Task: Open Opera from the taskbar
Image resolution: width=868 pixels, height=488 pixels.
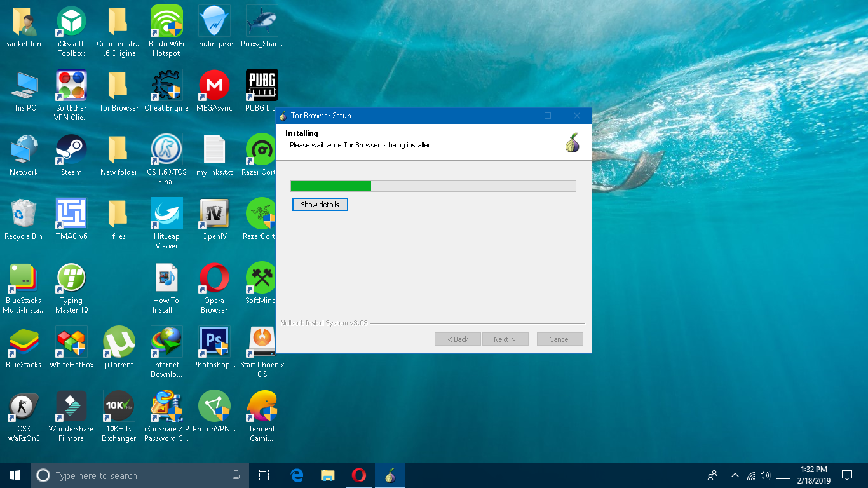Action: tap(359, 475)
